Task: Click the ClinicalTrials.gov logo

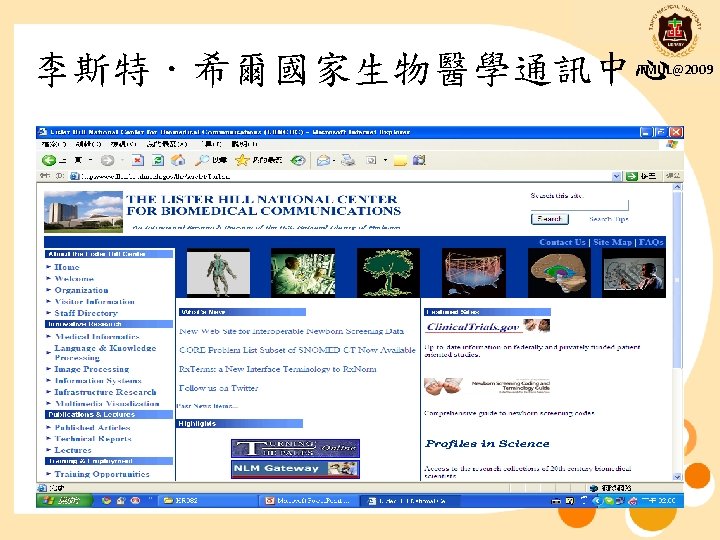Action: (x=488, y=326)
